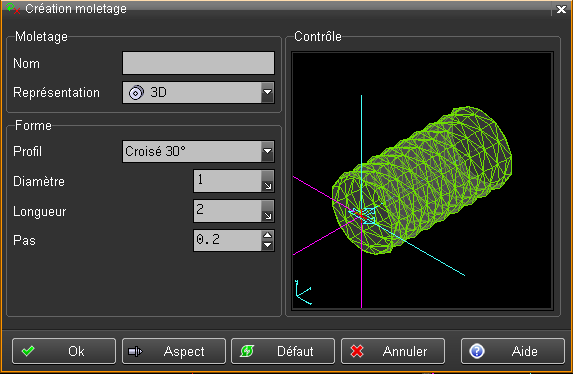Click the Longueur value field
This screenshot has height=374, width=573.
[x=228, y=211]
